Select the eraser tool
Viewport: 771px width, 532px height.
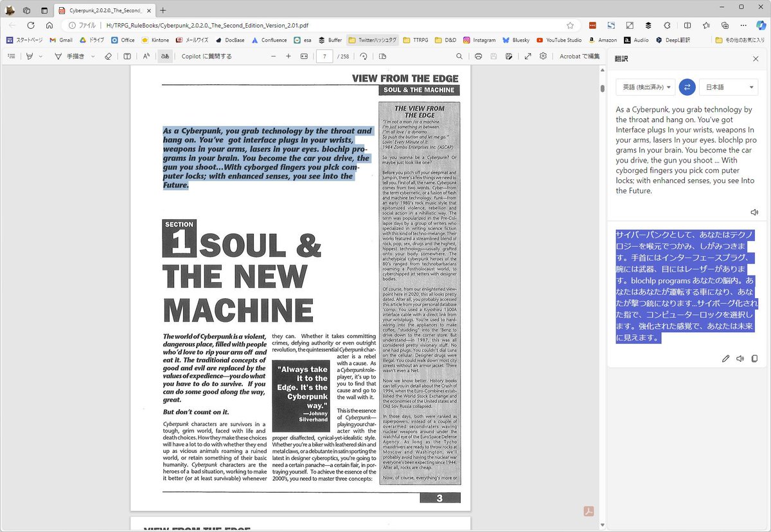point(108,57)
